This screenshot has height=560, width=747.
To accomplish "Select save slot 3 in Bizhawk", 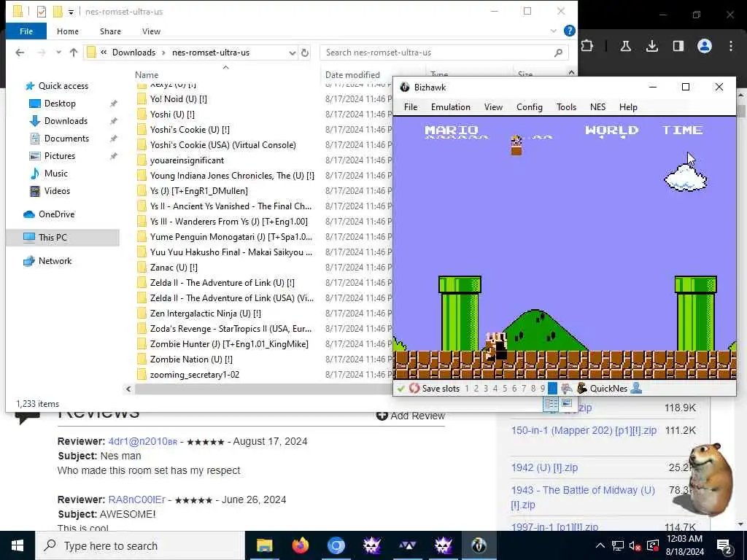I will coord(486,389).
